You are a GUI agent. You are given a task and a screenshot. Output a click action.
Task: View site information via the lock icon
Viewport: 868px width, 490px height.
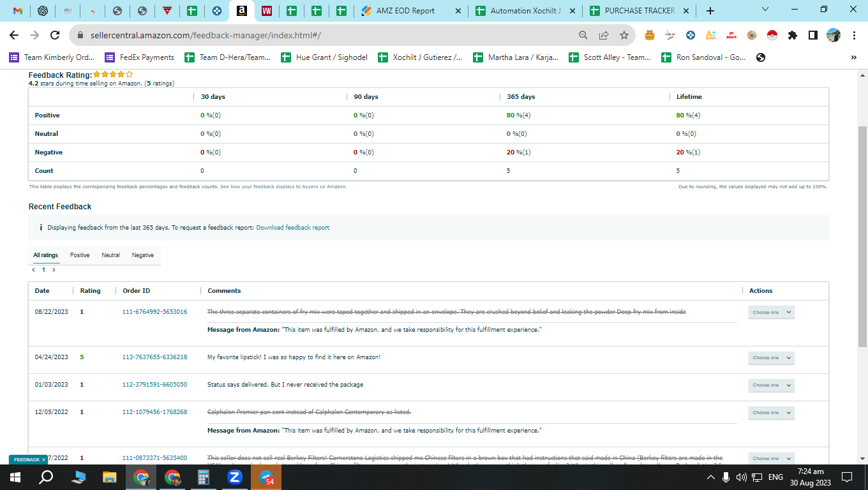81,36
